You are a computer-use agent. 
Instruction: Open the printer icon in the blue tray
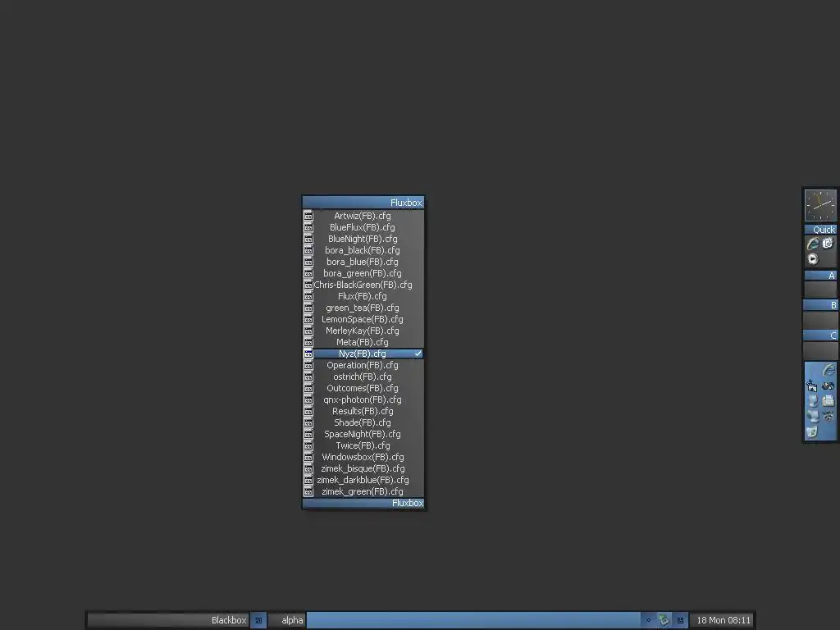(829, 400)
